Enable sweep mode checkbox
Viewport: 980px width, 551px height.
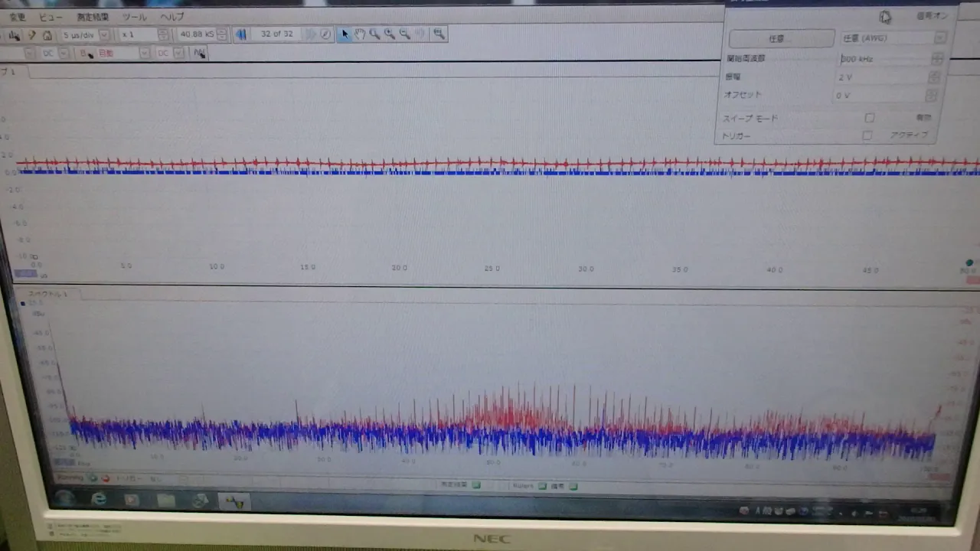tap(869, 118)
